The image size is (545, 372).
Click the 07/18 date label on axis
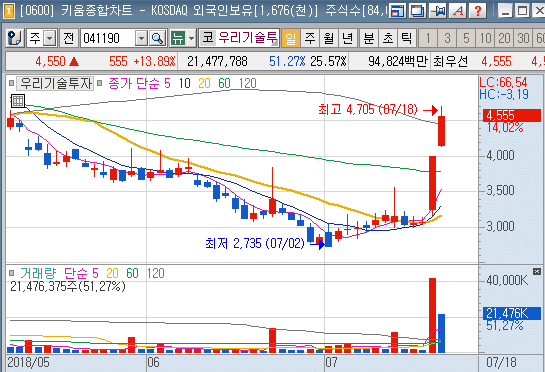[501, 363]
